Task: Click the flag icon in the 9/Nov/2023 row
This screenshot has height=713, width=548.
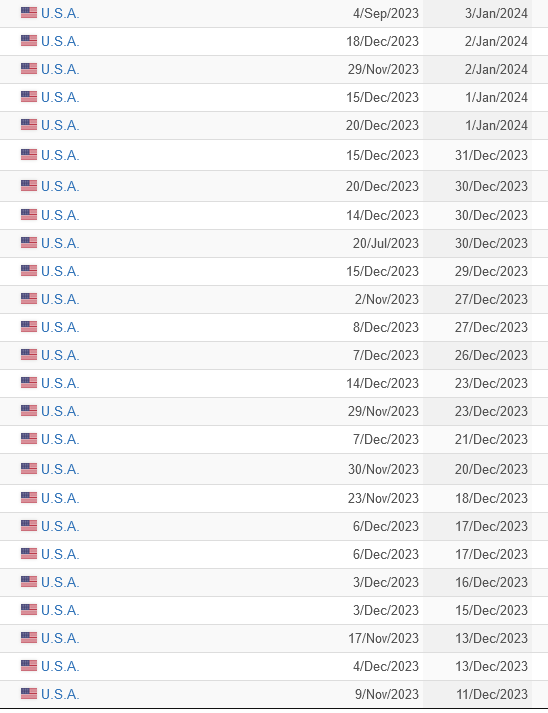Action: [29, 694]
